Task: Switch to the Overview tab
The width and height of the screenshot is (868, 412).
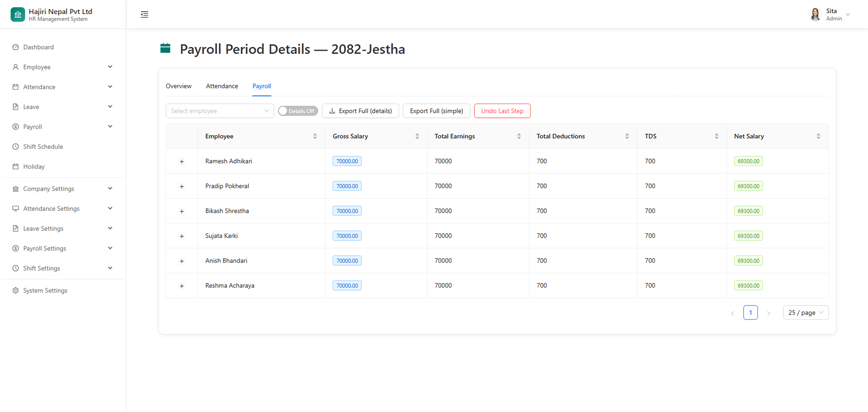Action: (178, 86)
